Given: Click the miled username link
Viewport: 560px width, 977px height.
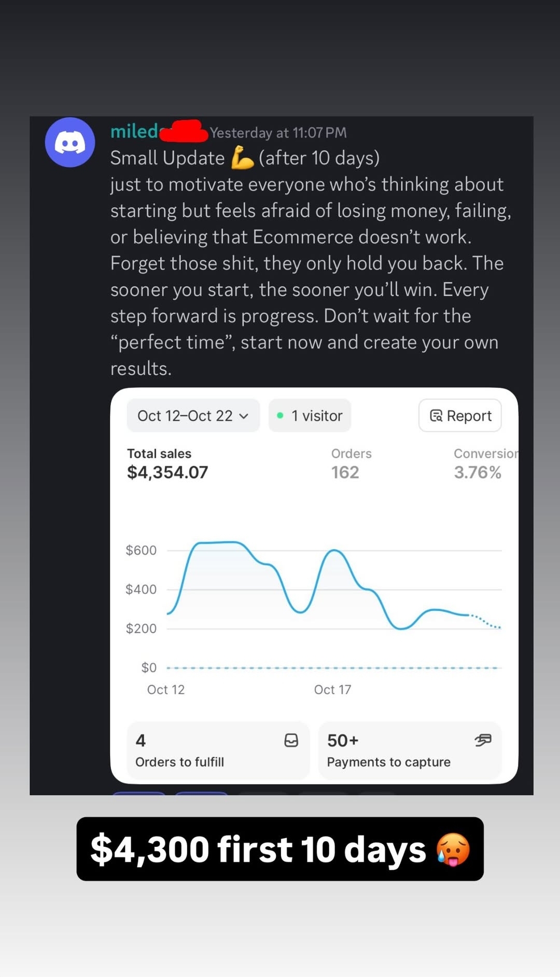Looking at the screenshot, I should click(134, 132).
